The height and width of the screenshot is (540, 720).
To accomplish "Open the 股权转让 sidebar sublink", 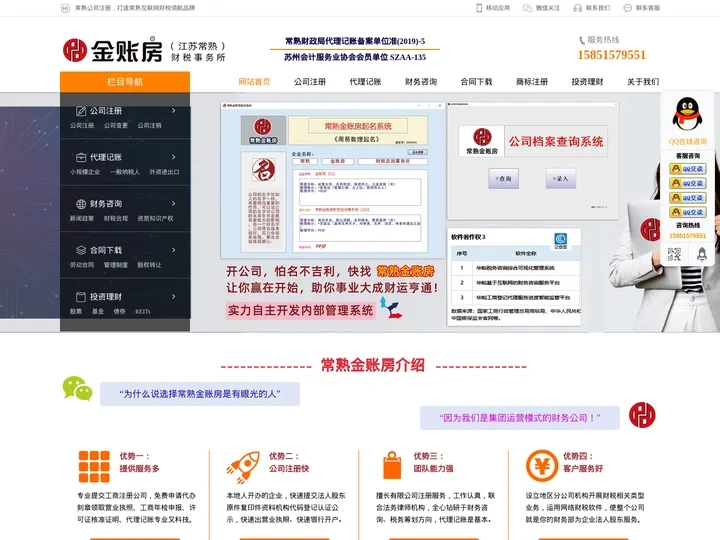I will pos(149,265).
